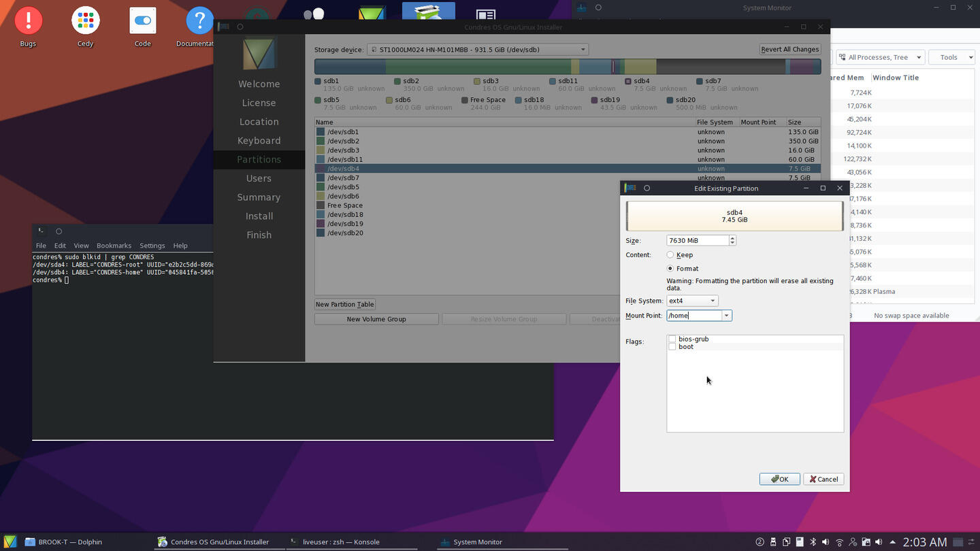Click the pin icon in Konsole titlebar

click(59, 231)
